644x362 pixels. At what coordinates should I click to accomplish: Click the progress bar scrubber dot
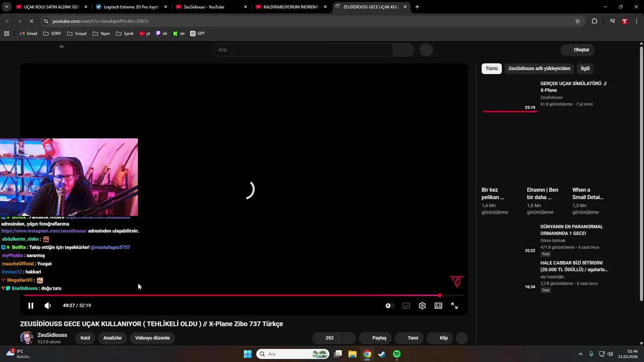[440, 295]
